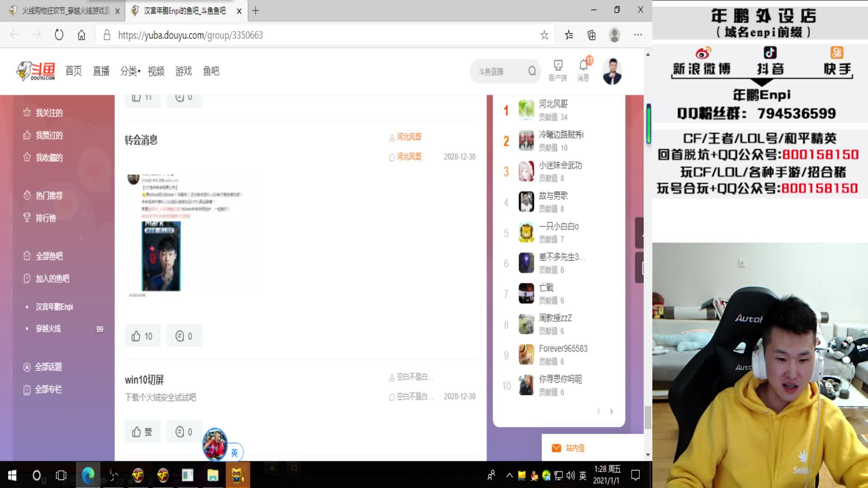Go to 视频 in Douyu nav
The height and width of the screenshot is (488, 868).
click(x=156, y=71)
